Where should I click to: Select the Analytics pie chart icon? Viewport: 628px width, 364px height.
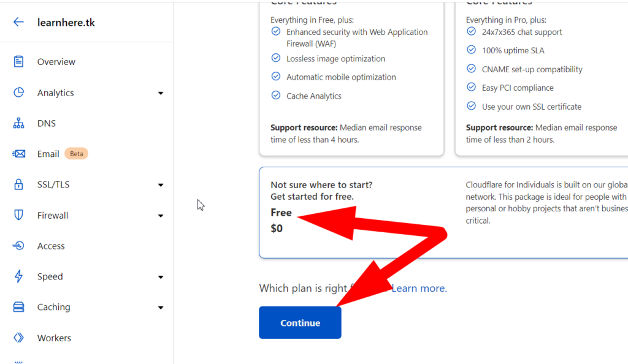18,93
